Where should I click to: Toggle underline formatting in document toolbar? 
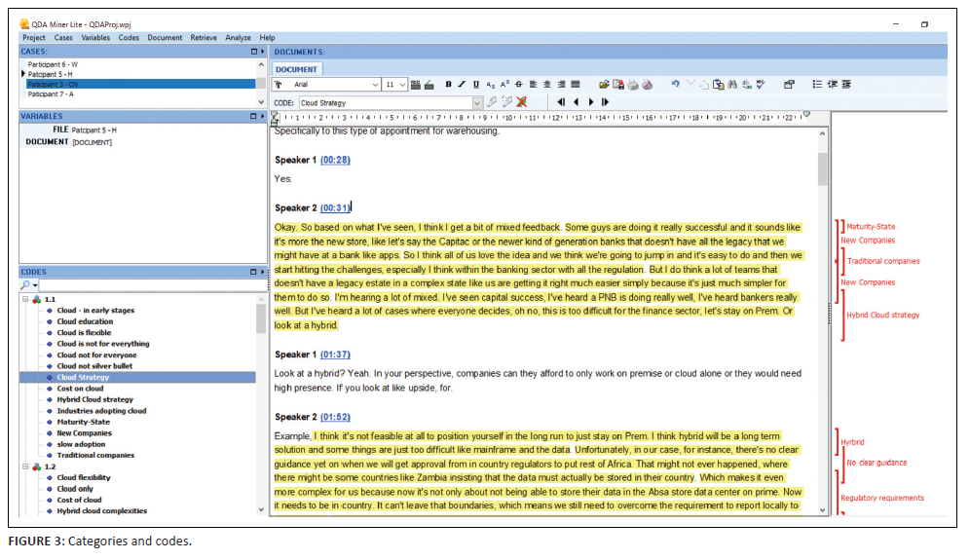[475, 85]
